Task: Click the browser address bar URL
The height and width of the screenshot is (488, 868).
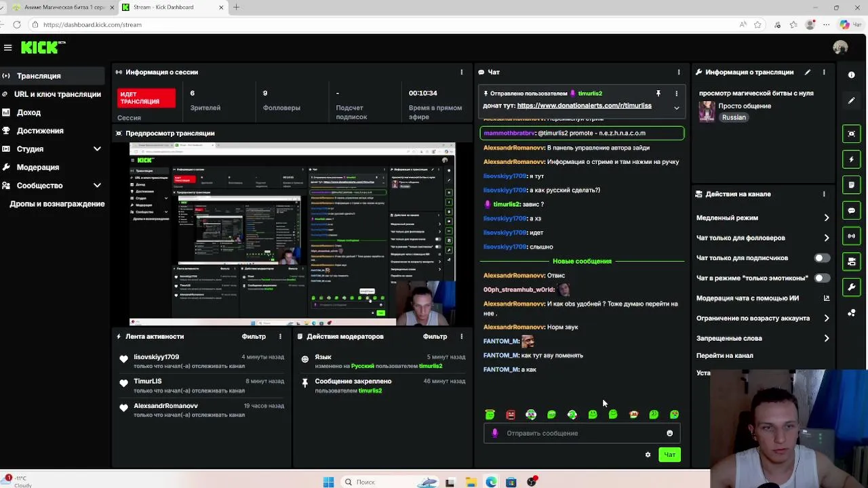Action: [92, 24]
